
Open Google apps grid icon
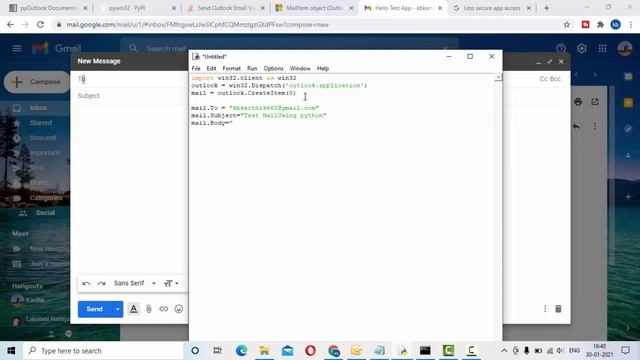point(602,49)
